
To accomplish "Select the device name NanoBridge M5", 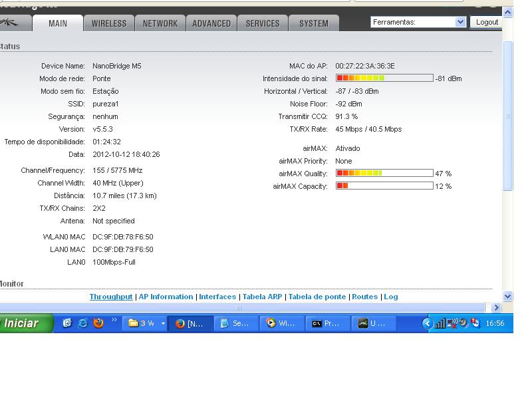I will [117, 66].
